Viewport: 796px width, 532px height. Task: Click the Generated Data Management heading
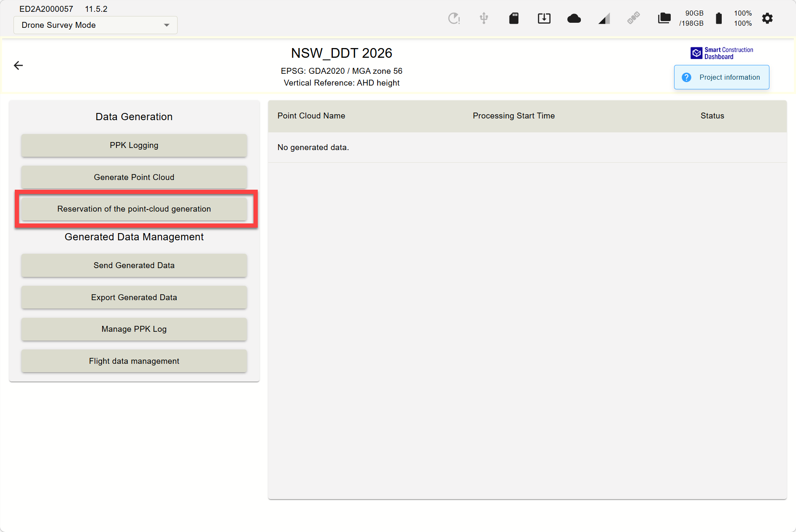tap(134, 237)
